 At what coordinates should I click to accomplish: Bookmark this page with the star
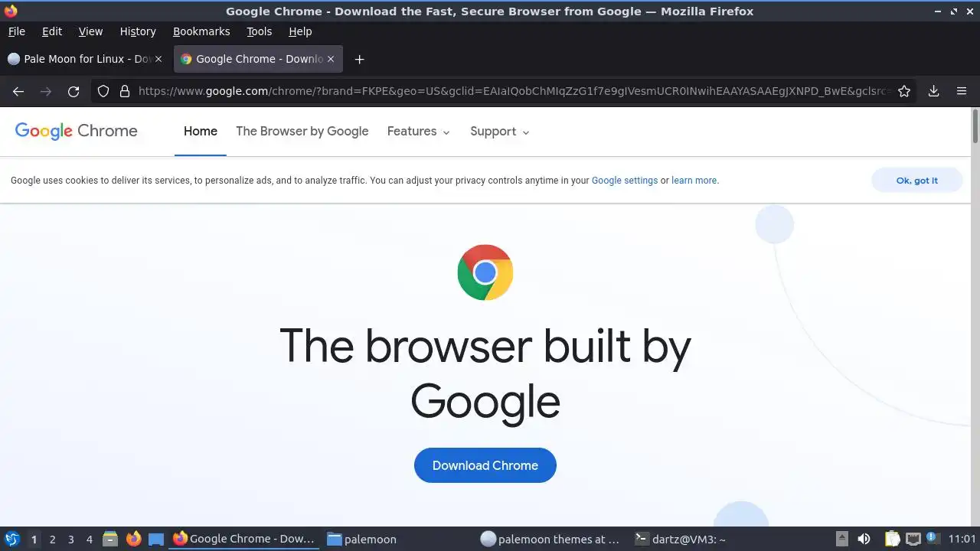(x=904, y=91)
